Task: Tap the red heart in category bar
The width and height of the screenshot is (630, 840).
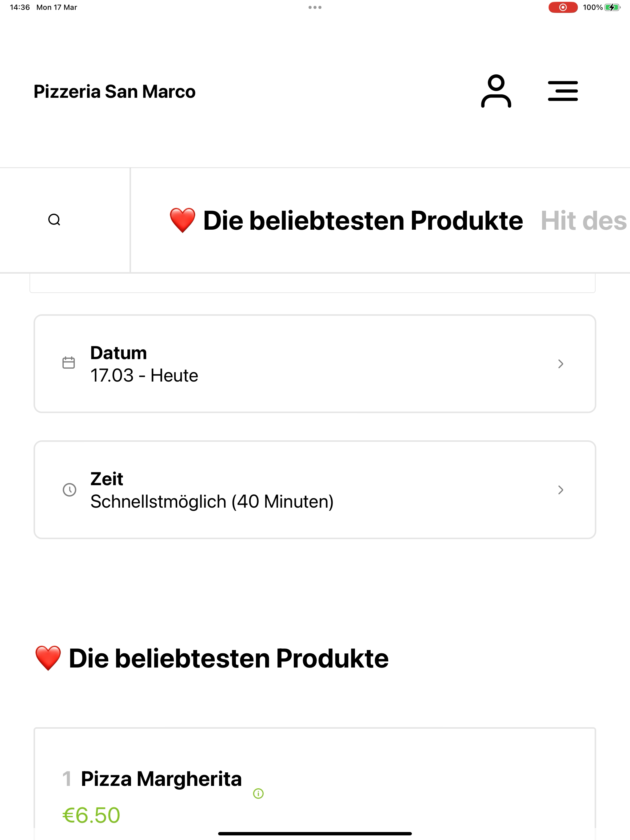Action: pyautogui.click(x=182, y=220)
